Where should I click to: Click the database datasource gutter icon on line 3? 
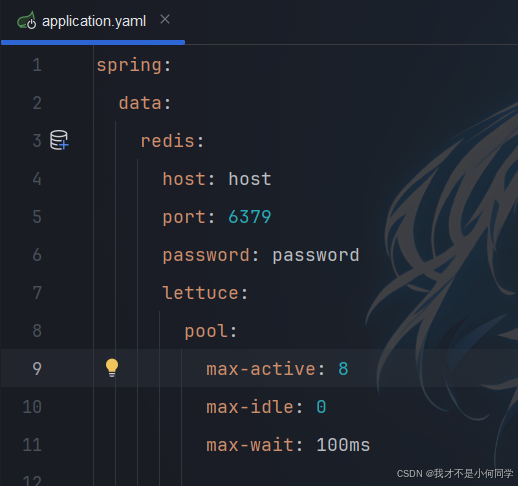(x=59, y=140)
